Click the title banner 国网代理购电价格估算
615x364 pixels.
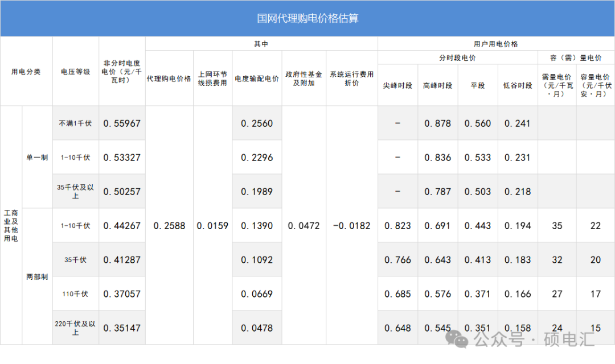(307, 18)
